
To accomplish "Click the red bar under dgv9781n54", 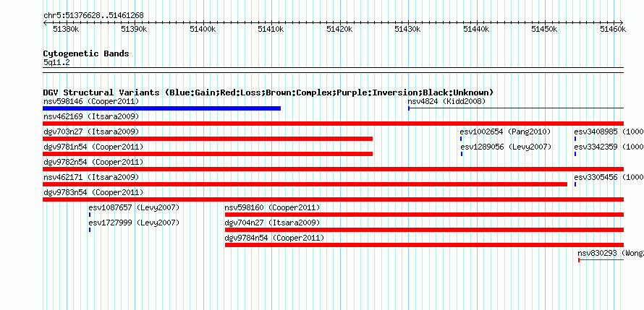I will click(208, 154).
